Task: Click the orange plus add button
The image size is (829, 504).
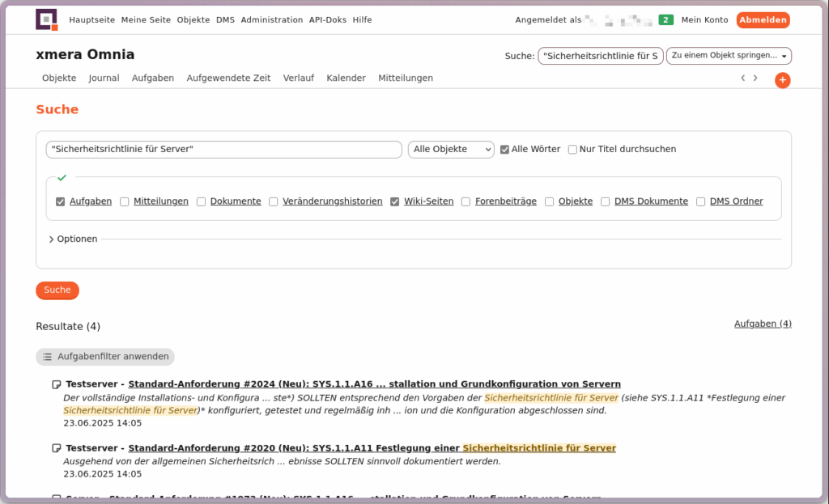Action: (x=782, y=80)
